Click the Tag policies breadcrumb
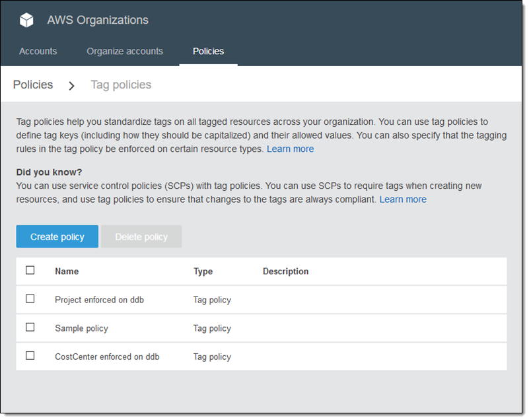Image resolution: width=529 pixels, height=420 pixels. coord(121,85)
